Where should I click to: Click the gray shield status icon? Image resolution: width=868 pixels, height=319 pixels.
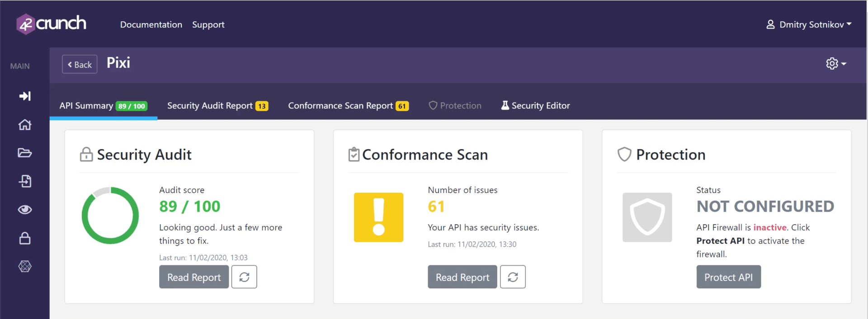point(647,217)
